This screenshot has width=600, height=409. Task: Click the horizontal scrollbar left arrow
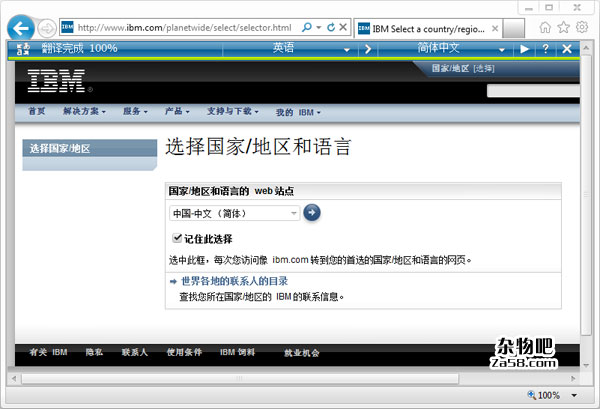click(x=14, y=378)
